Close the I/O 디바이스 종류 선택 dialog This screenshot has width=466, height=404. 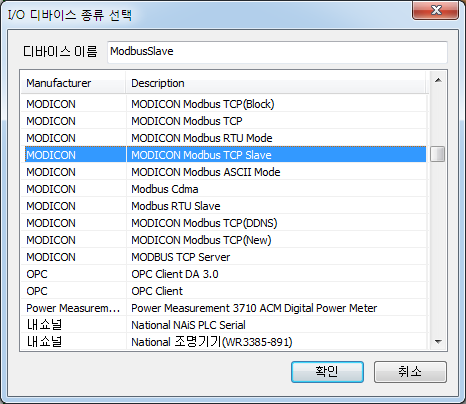click(x=435, y=10)
